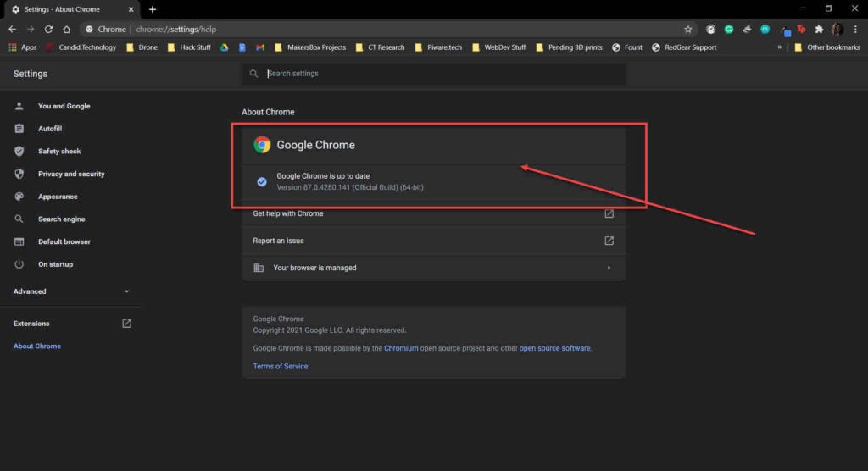Open the Gmail bookmark icon
Viewport: 868px width, 471px height.
260,47
